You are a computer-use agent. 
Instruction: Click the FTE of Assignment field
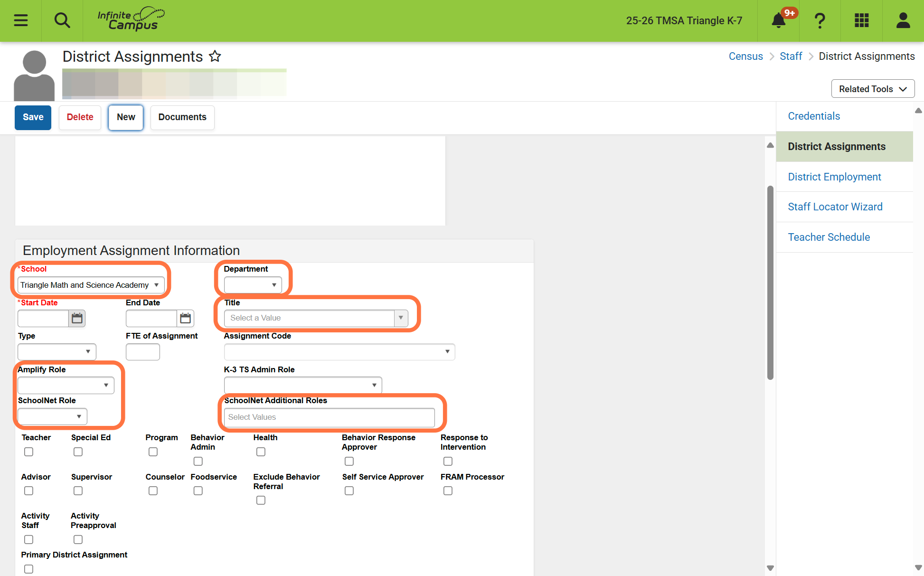pyautogui.click(x=142, y=352)
